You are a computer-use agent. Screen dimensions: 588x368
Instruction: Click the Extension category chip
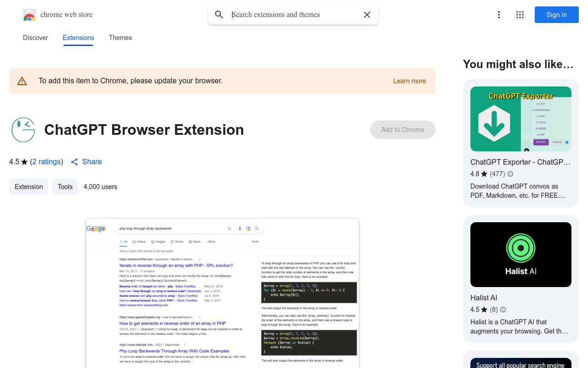[28, 187]
